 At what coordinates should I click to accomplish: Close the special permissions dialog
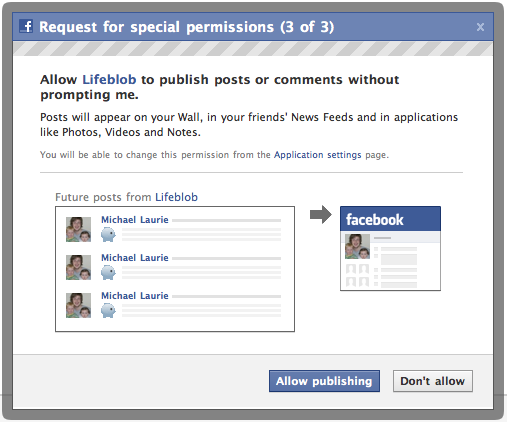[x=480, y=27]
